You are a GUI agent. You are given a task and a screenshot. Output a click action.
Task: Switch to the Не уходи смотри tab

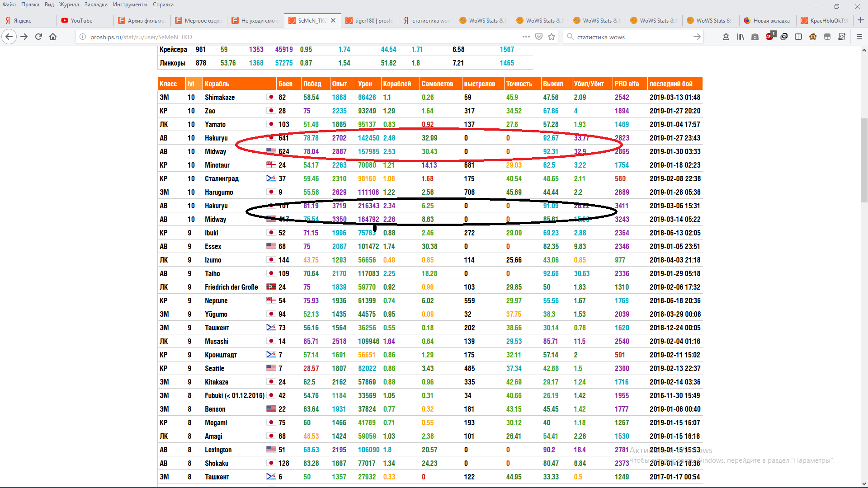pyautogui.click(x=256, y=20)
